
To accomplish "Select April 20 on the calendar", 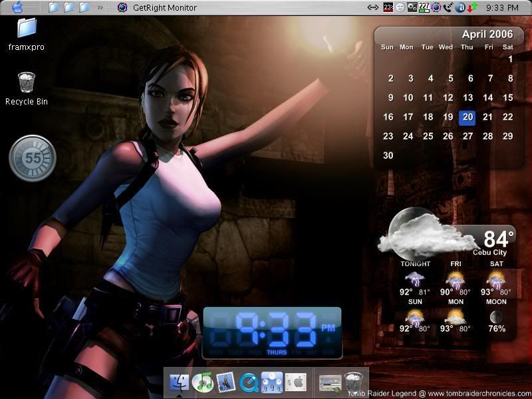I will 468,117.
